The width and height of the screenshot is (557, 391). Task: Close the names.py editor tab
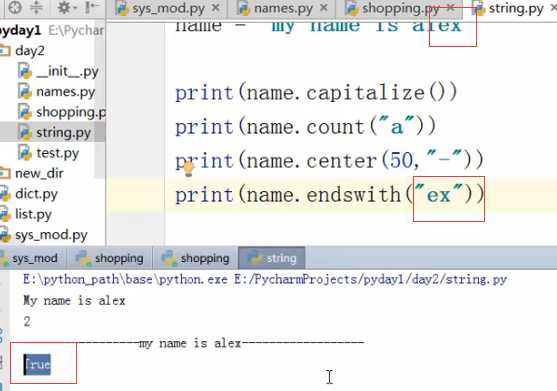(324, 8)
